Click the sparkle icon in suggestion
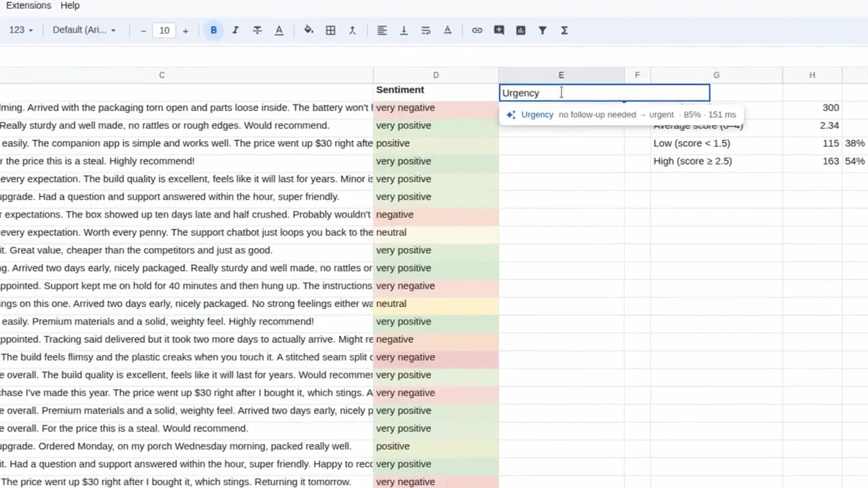The width and height of the screenshot is (868, 488). (511, 115)
